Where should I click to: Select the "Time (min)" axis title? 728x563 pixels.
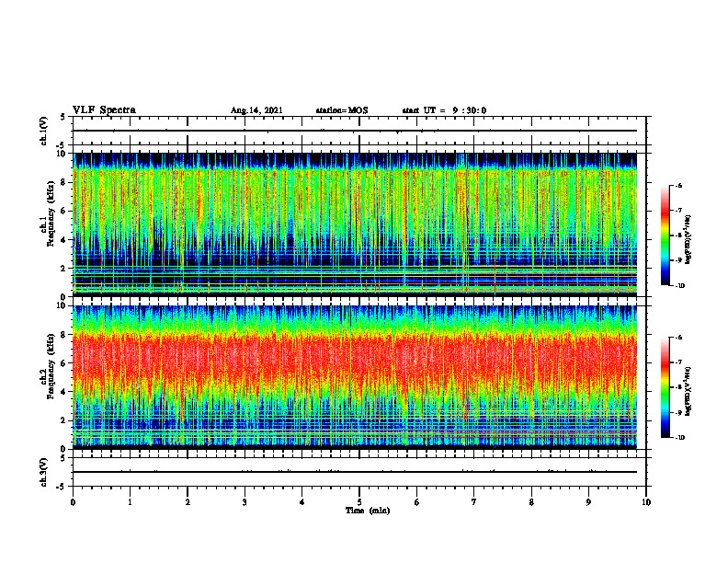click(368, 511)
